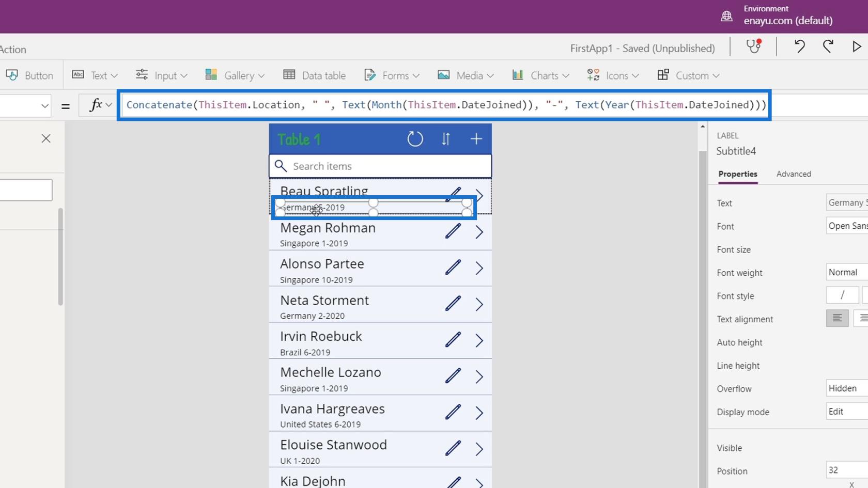Click the arrow next to Megan Rohman
Viewport: 868px width, 488px height.
point(479,232)
